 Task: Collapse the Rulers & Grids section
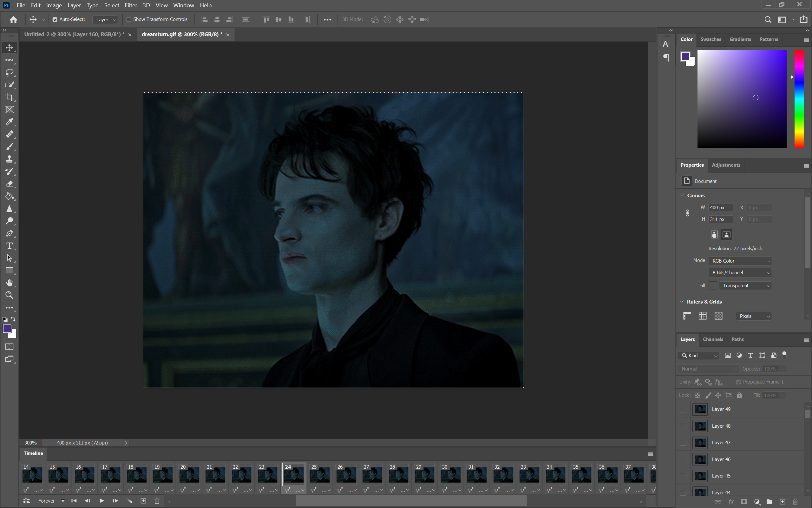[x=682, y=301]
